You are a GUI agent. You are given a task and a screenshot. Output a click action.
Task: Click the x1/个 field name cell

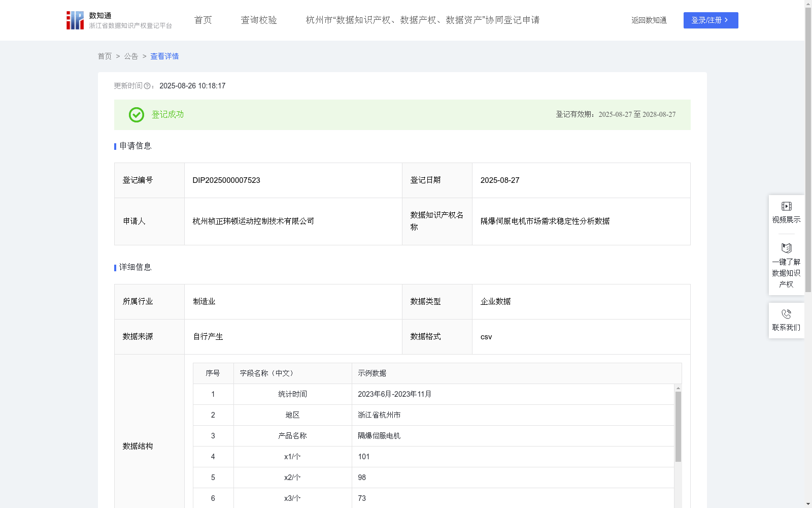293,457
